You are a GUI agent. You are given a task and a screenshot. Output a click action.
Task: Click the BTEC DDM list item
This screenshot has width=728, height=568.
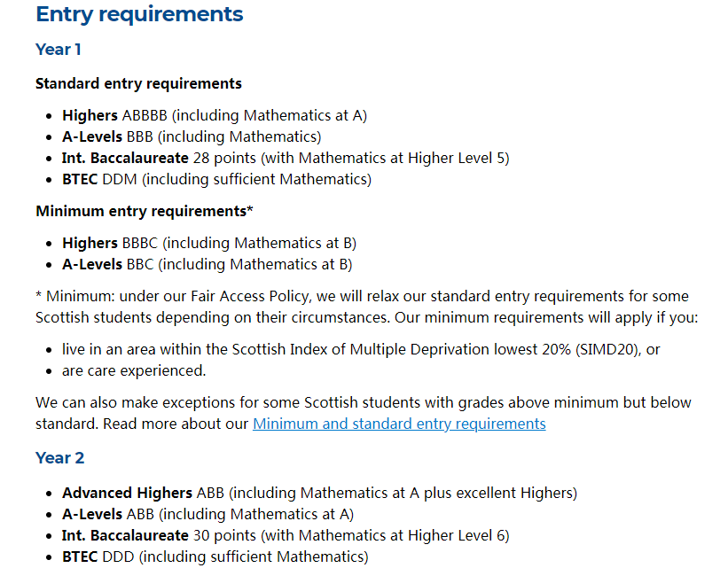pyautogui.click(x=216, y=179)
